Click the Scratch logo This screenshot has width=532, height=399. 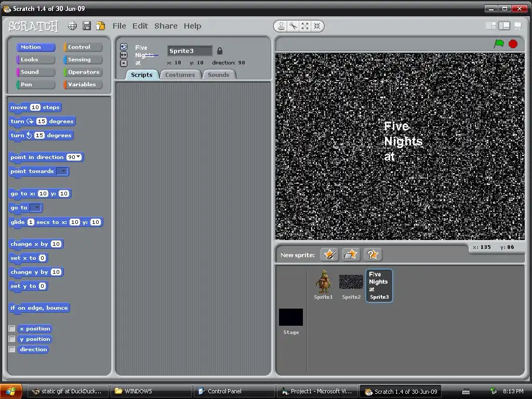coord(33,26)
